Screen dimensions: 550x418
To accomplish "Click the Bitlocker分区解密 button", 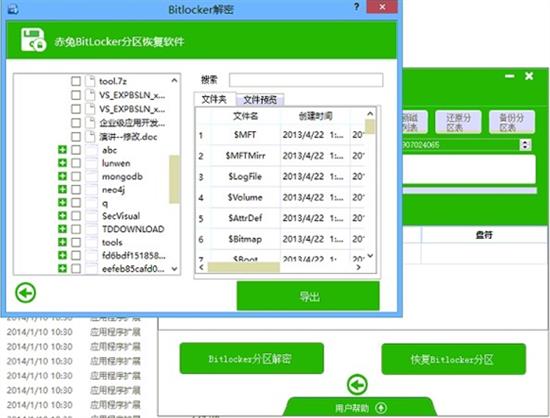I will click(x=251, y=358).
